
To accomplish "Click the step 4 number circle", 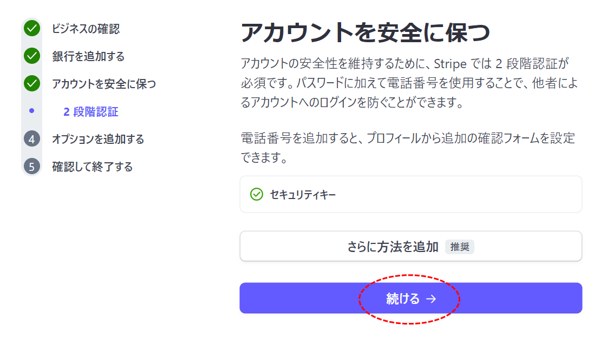I will tap(32, 139).
